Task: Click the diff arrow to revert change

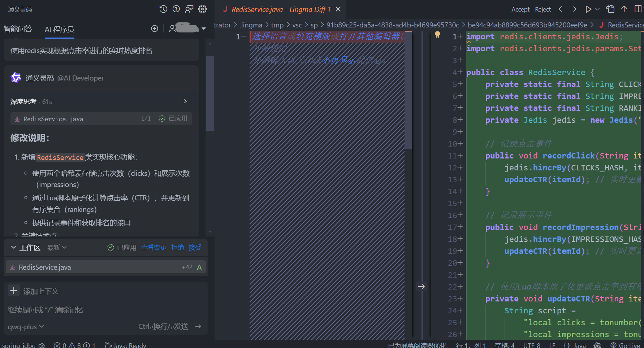Action: tap(421, 287)
